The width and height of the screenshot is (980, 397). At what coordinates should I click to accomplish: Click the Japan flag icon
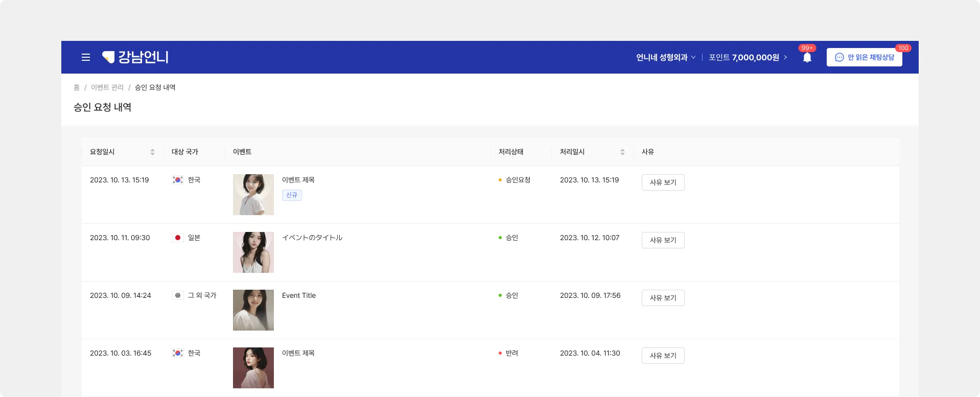(178, 238)
